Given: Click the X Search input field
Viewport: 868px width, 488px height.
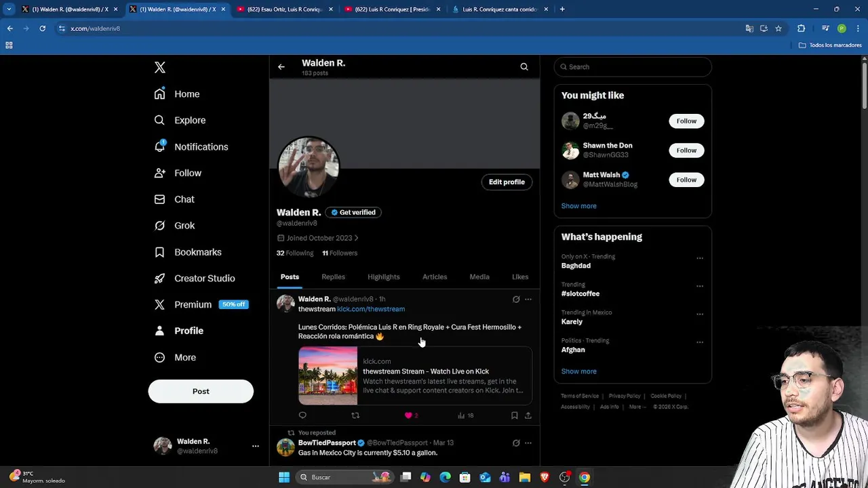Looking at the screenshot, I should (633, 67).
